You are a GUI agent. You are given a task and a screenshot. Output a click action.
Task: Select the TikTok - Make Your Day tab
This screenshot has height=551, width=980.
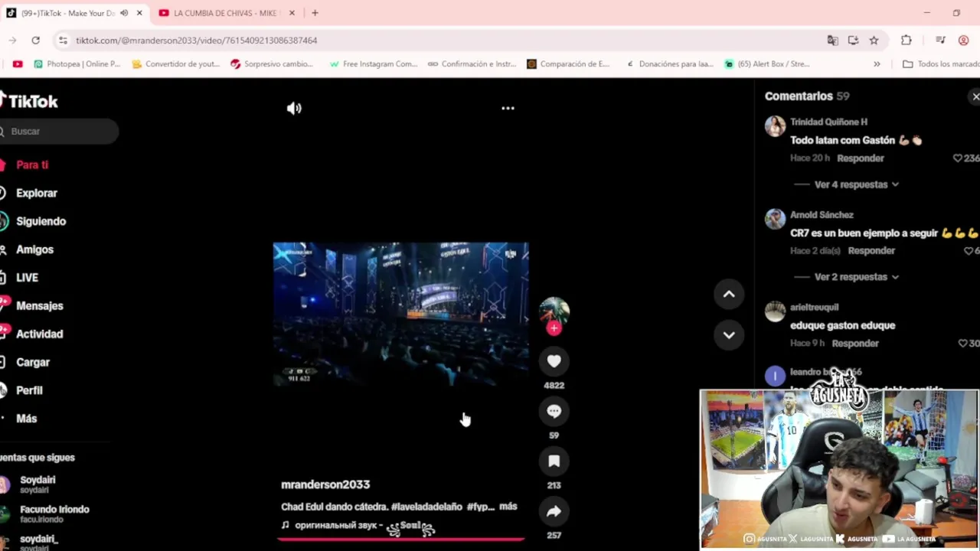pyautogui.click(x=67, y=13)
